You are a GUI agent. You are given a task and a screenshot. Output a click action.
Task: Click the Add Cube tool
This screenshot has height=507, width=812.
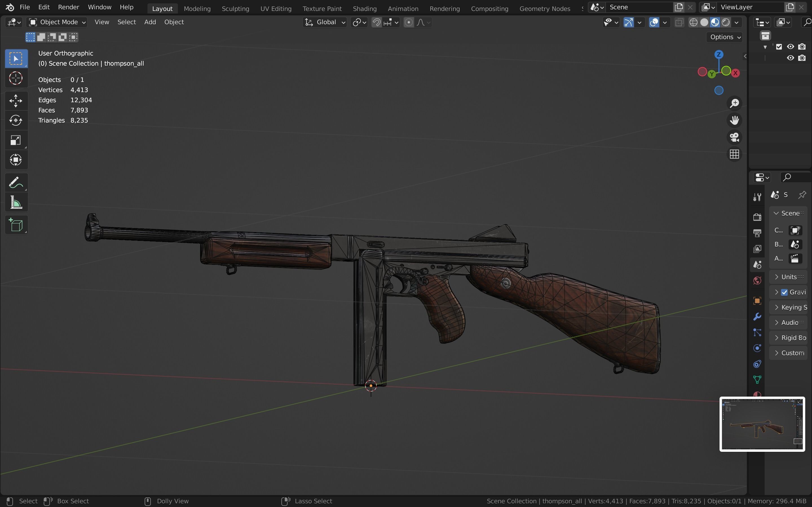click(x=16, y=225)
